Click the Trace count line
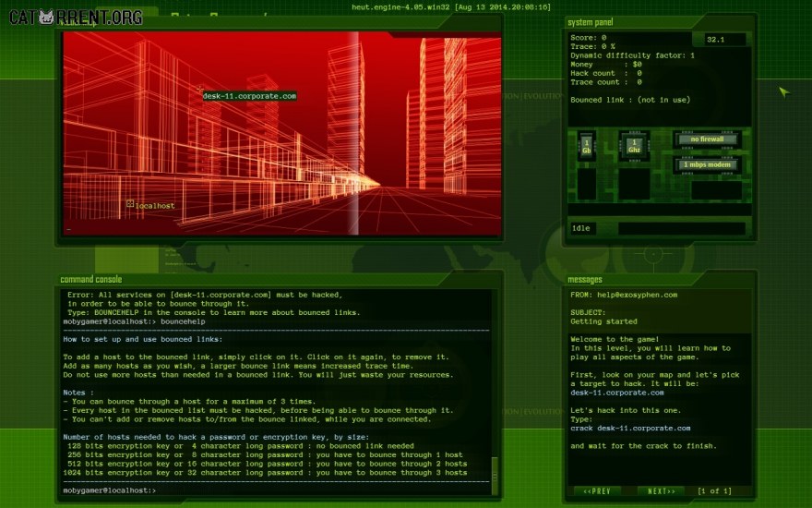The height and width of the screenshot is (508, 812). coord(606,82)
